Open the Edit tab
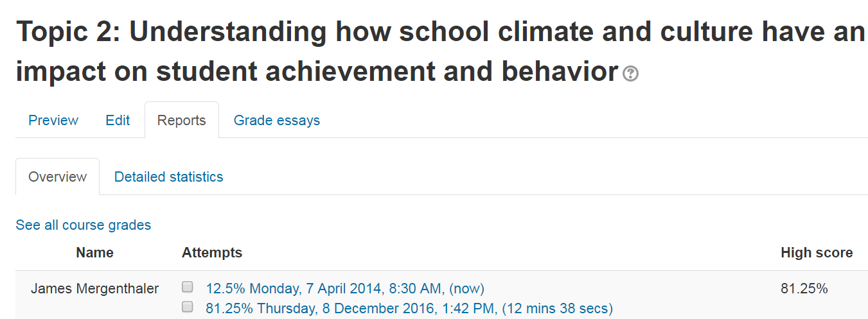This screenshot has height=319, width=868. click(118, 120)
